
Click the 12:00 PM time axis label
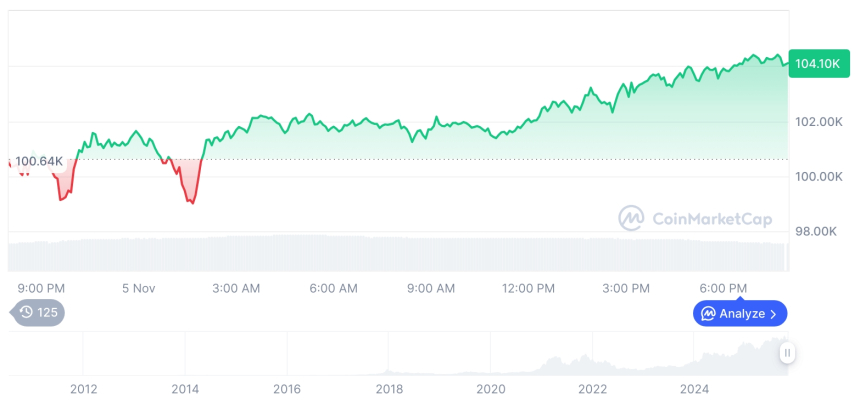point(528,288)
